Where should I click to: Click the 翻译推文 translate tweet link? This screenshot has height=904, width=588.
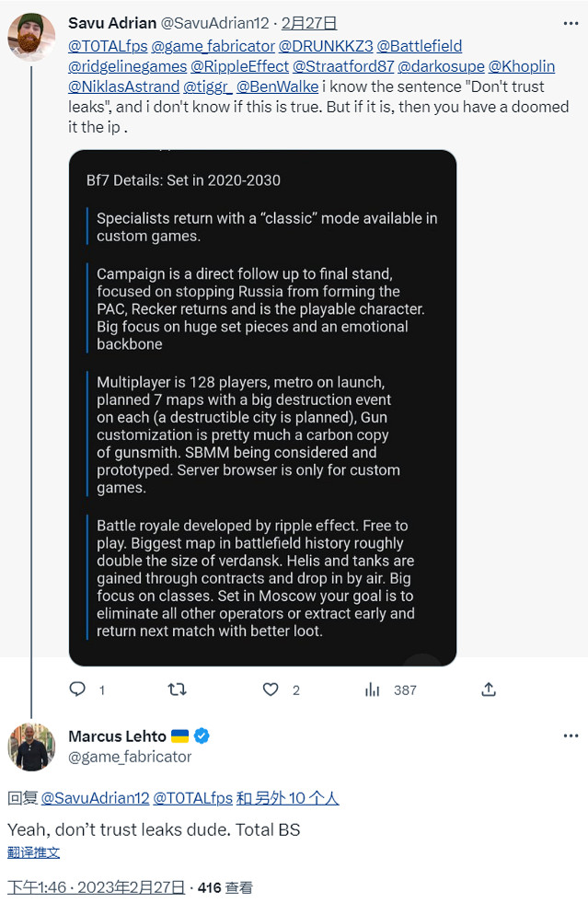(34, 852)
